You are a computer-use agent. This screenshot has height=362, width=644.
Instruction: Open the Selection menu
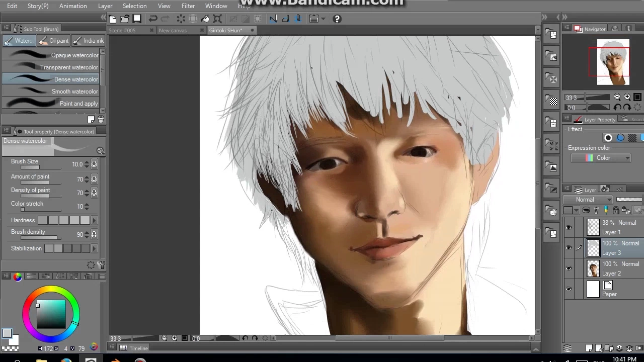pos(135,6)
